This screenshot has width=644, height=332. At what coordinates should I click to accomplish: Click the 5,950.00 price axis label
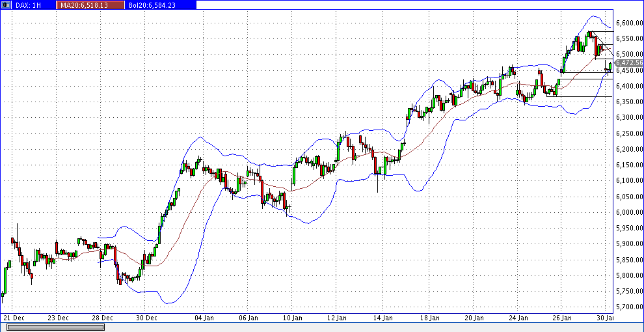click(629, 228)
